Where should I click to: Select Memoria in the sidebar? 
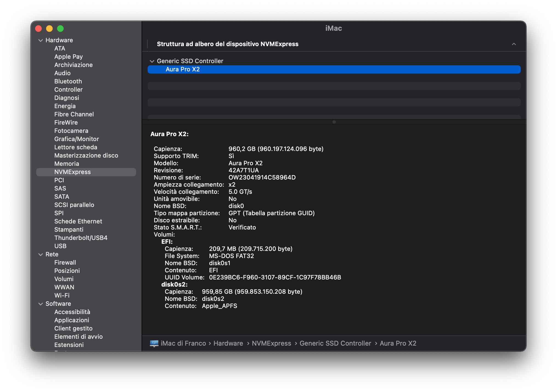tap(67, 164)
